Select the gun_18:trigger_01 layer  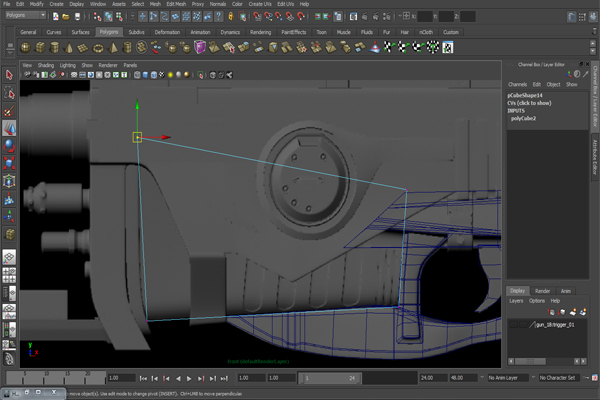pyautogui.click(x=554, y=325)
